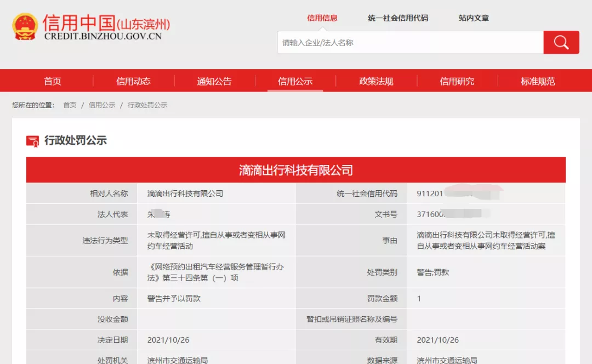Click the fine amount value 1
The height and width of the screenshot is (364, 592).
(x=419, y=299)
